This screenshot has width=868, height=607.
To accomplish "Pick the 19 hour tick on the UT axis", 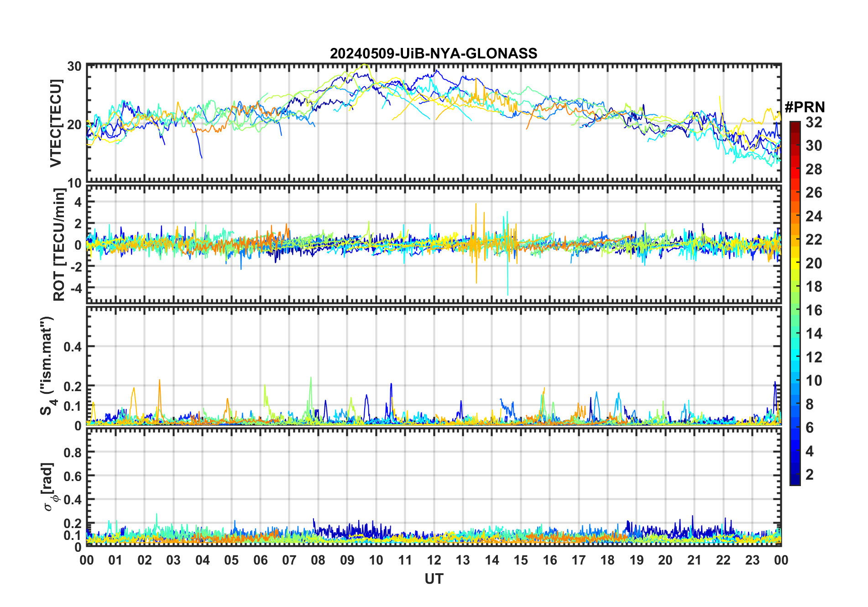I will pos(637,560).
